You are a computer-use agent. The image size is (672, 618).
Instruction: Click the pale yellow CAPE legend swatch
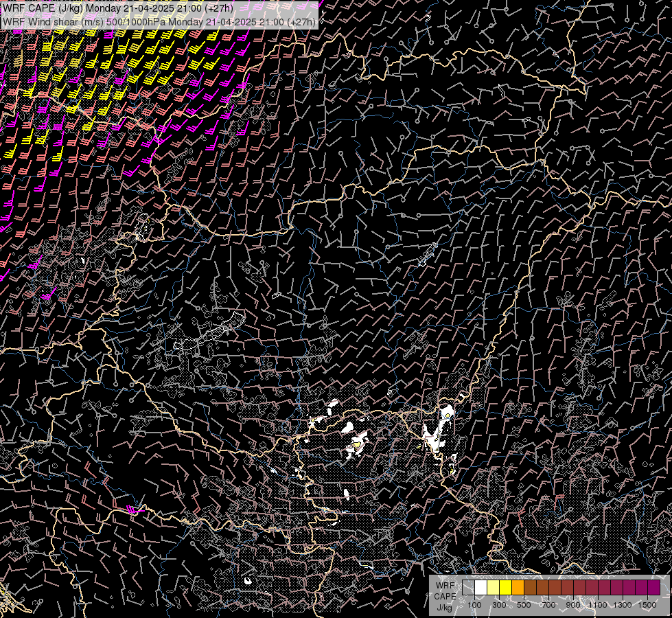[x=494, y=588]
